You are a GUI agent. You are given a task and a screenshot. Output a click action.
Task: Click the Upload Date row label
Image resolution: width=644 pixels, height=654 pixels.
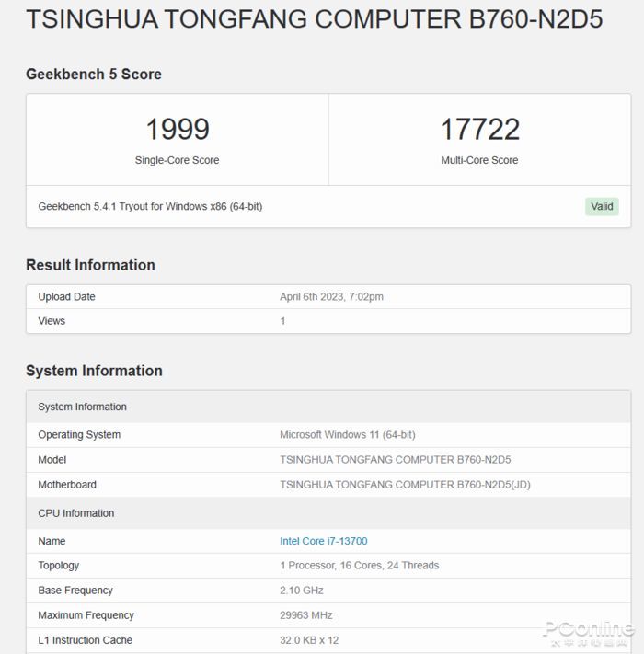[x=67, y=296]
